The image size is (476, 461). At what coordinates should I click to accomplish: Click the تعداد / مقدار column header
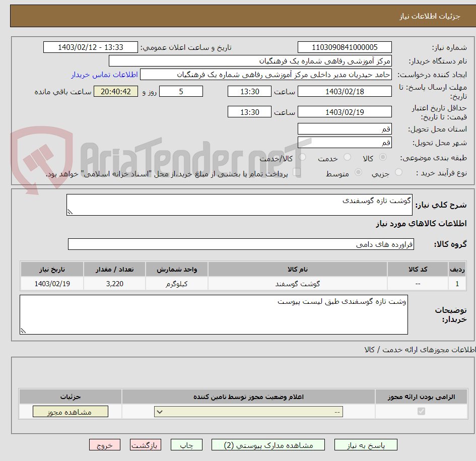tap(114, 270)
